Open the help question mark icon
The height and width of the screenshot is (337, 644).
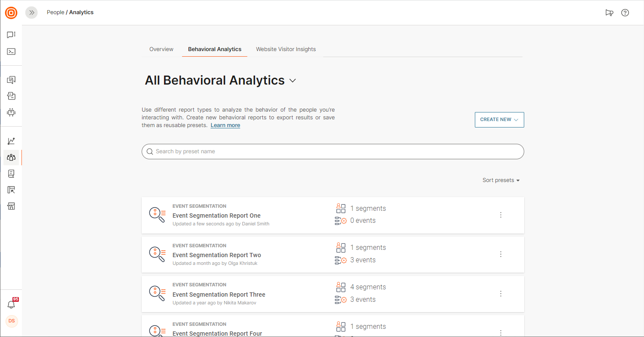(625, 13)
